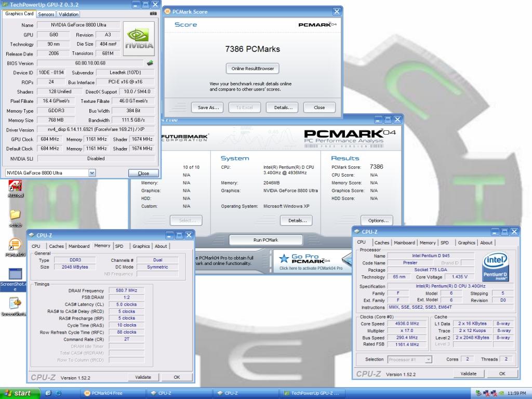Open the Mainboard tab in memory CPU-Z window

(x=79, y=246)
